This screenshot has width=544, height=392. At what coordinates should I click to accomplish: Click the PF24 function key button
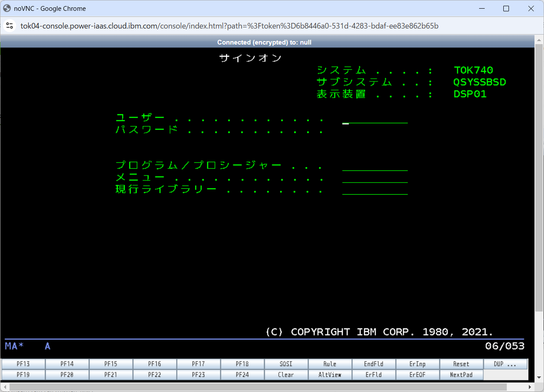242,375
